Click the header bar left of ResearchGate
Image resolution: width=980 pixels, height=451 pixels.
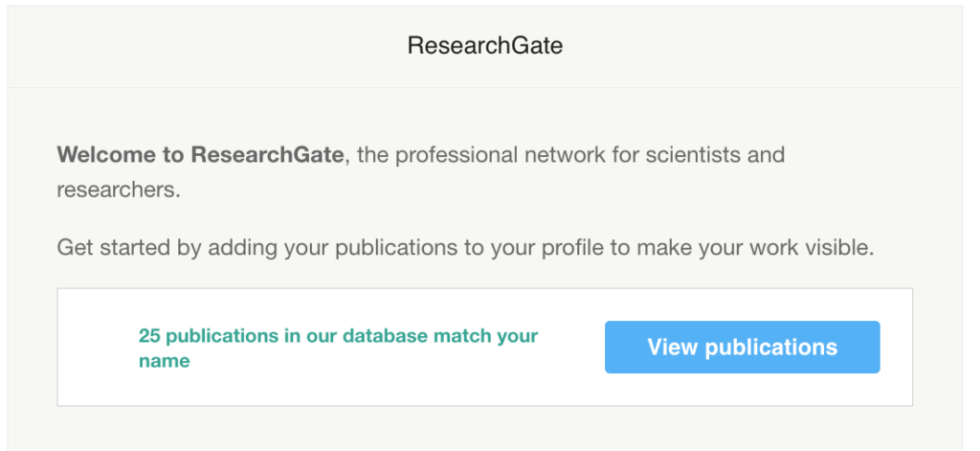pos(191,46)
